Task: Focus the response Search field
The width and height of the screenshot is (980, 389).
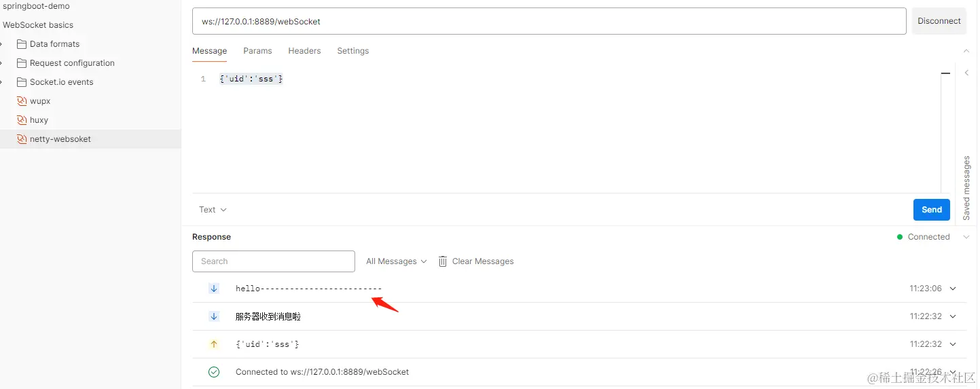Action: (274, 261)
